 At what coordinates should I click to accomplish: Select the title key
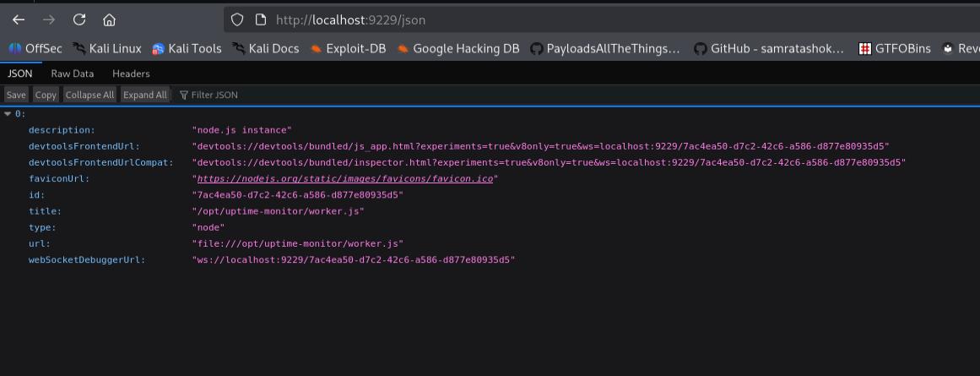point(45,211)
